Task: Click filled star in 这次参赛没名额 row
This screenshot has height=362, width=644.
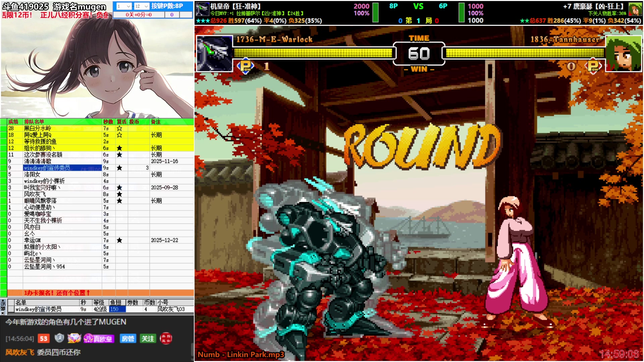Action: click(119, 155)
